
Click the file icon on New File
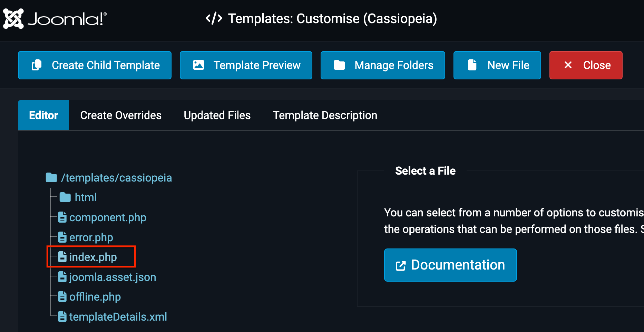pos(472,65)
